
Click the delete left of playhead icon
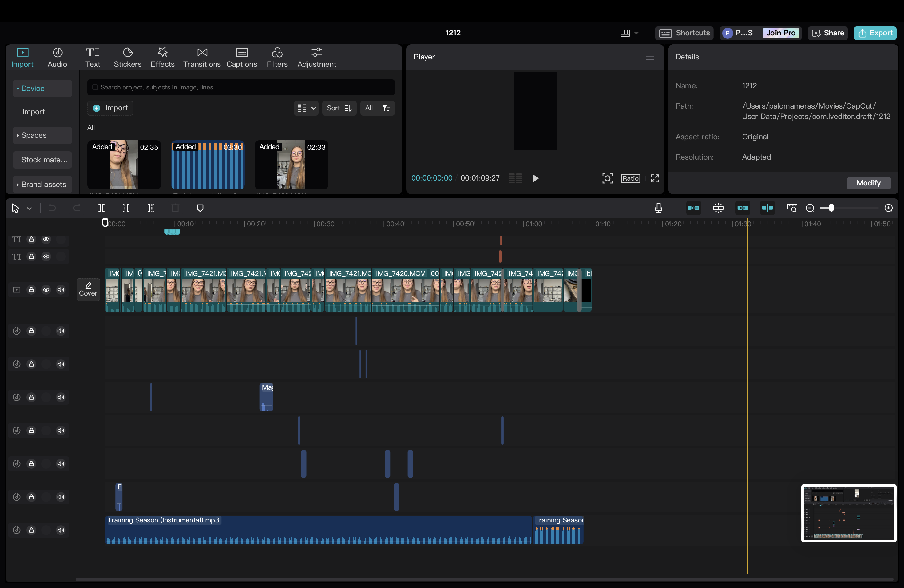coord(126,208)
